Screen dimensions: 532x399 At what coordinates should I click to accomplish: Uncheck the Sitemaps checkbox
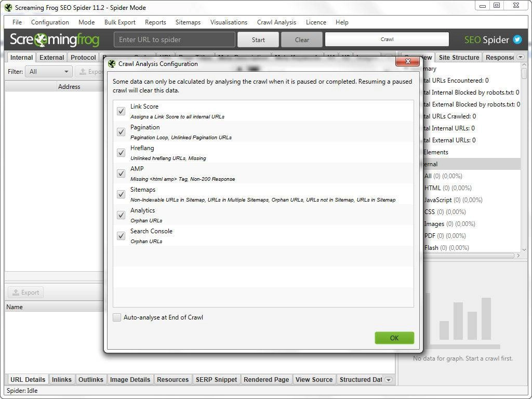(x=121, y=194)
